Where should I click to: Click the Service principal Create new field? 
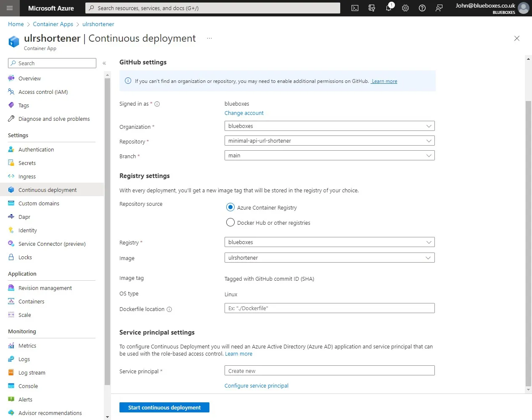[x=330, y=370]
